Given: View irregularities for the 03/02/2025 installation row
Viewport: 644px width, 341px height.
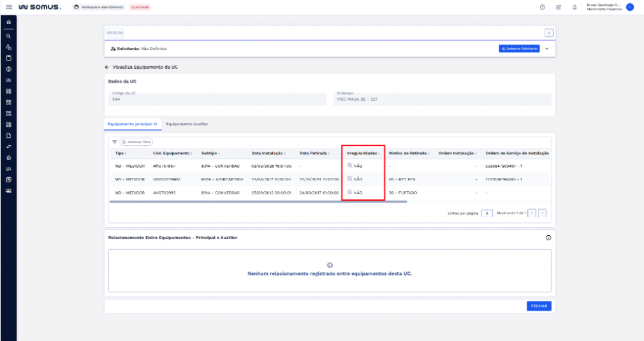Looking at the screenshot, I should pyautogui.click(x=350, y=165).
